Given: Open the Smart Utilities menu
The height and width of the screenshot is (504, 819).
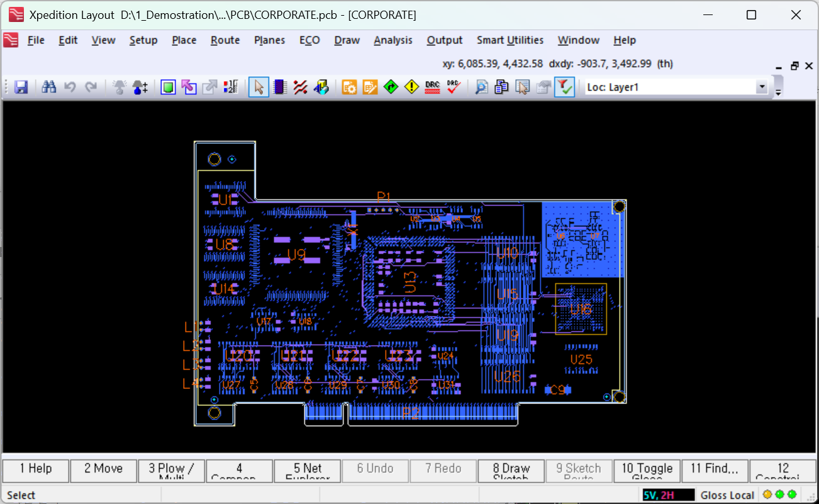Looking at the screenshot, I should (510, 40).
